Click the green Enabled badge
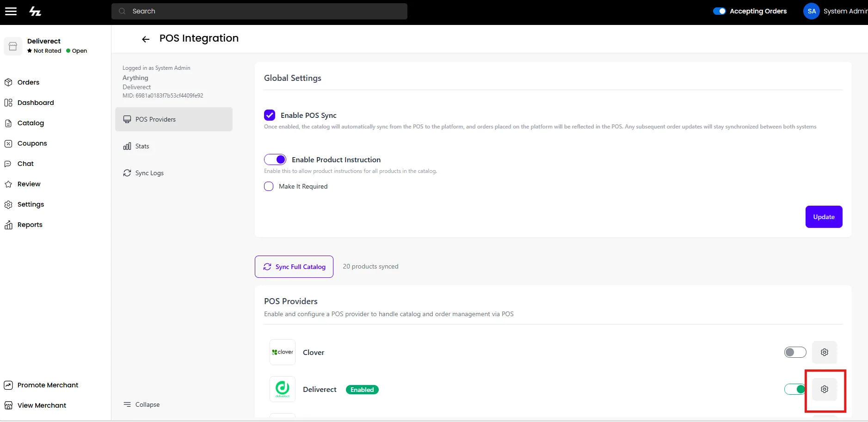 [x=362, y=390]
